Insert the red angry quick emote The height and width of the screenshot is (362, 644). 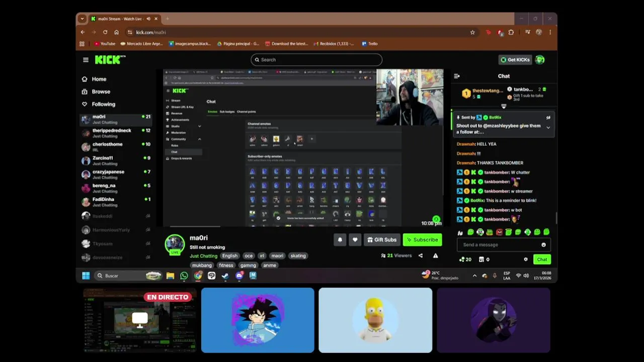tap(499, 232)
